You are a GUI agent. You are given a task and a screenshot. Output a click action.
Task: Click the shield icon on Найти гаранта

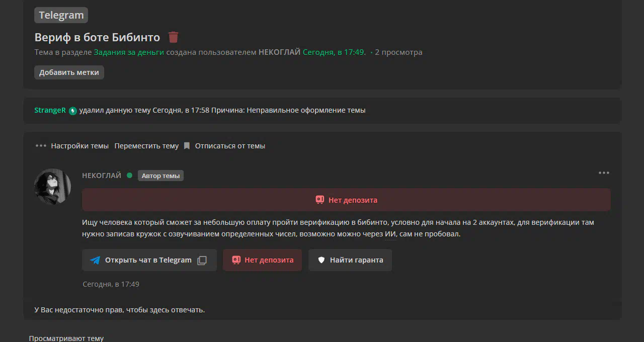pos(321,261)
